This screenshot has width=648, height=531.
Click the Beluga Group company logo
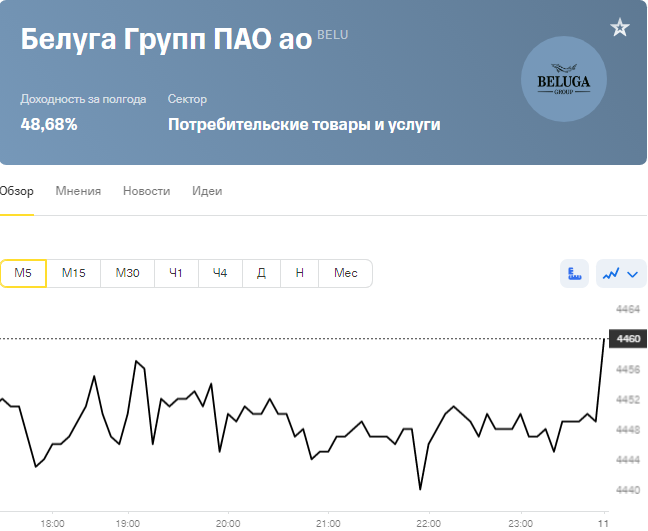(564, 79)
